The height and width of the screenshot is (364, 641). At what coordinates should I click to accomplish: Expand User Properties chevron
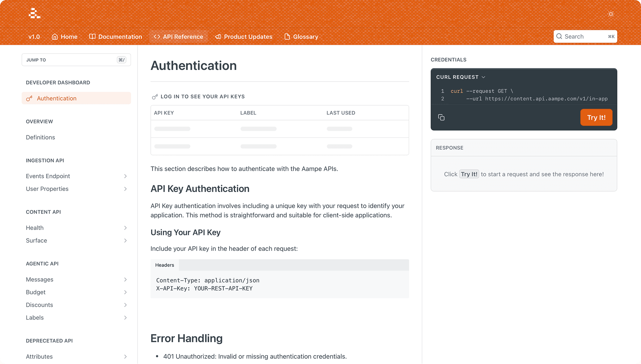[x=125, y=189]
